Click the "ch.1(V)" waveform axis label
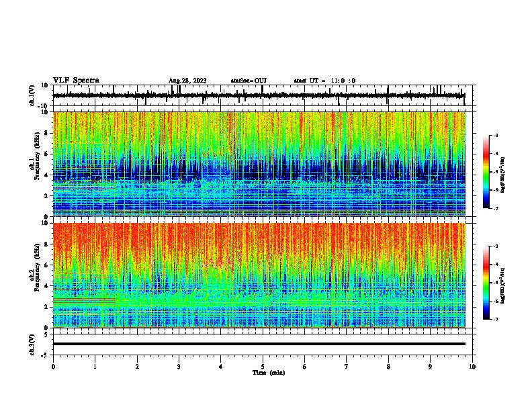The height and width of the screenshot is (411, 532). (32, 95)
